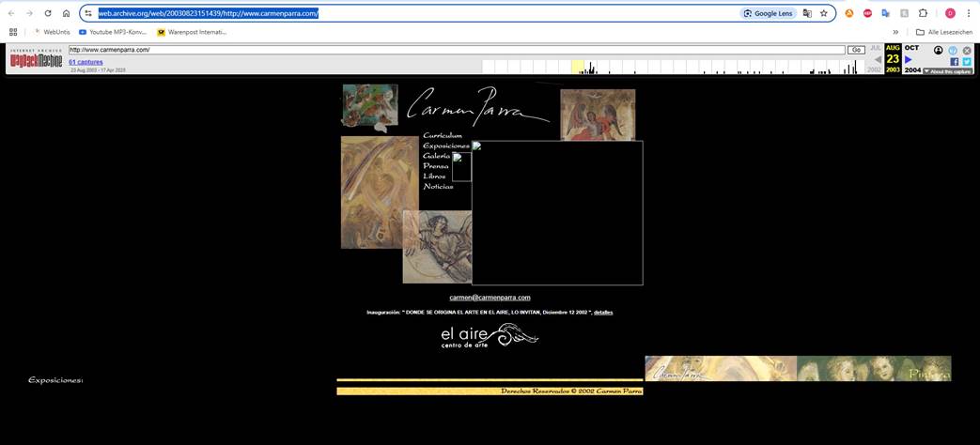Open the orange RSS extension icon
Screen dimensions: 980x445
(848, 13)
